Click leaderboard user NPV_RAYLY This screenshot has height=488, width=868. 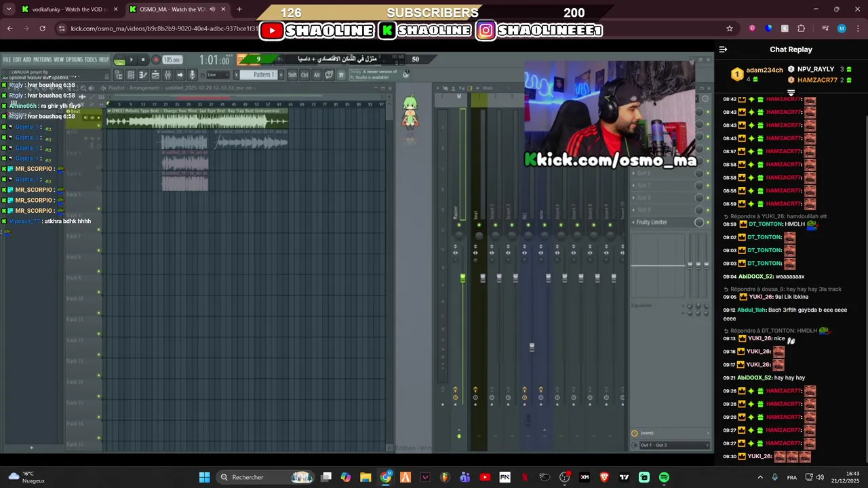815,69
